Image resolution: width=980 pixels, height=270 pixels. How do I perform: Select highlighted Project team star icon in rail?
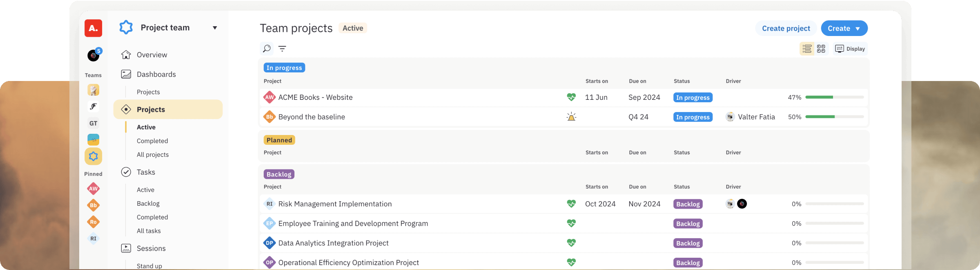[94, 156]
